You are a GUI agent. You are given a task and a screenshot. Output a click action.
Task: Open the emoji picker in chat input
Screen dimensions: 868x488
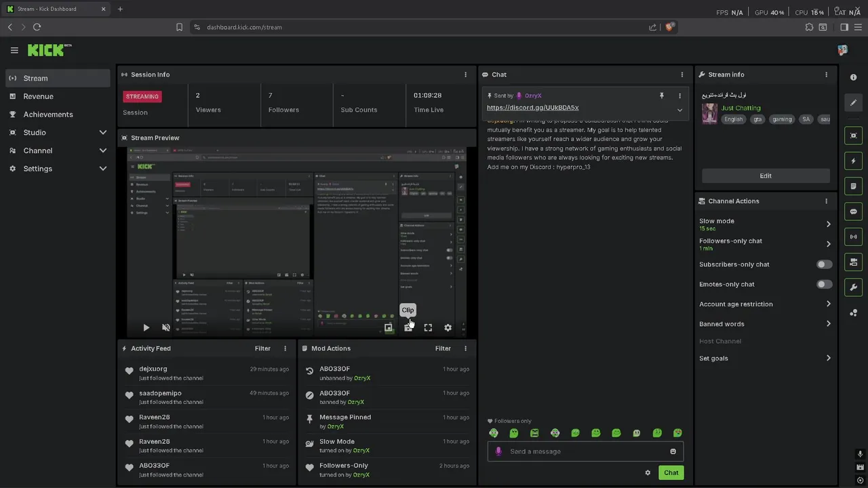[x=673, y=451]
